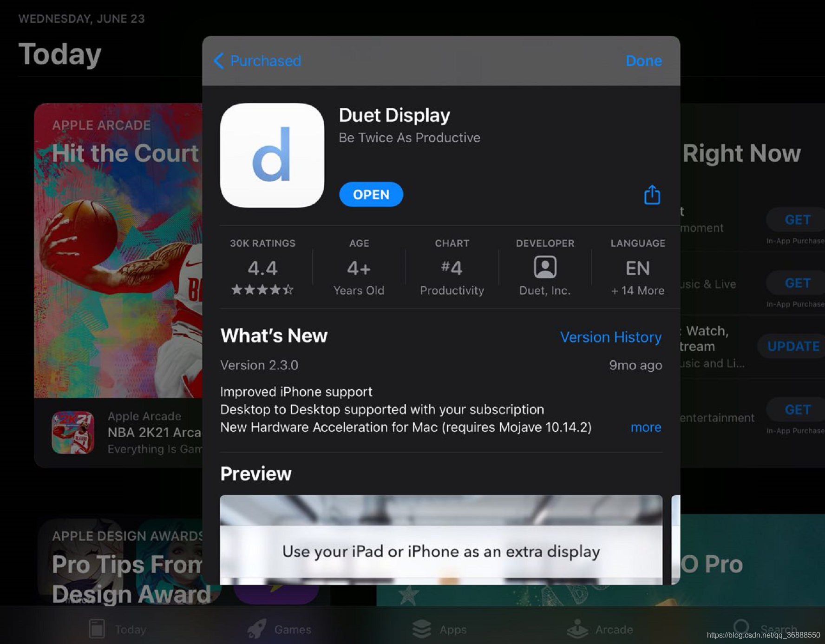This screenshot has width=825, height=644.
Task: Tap the Preview heading
Action: click(256, 474)
